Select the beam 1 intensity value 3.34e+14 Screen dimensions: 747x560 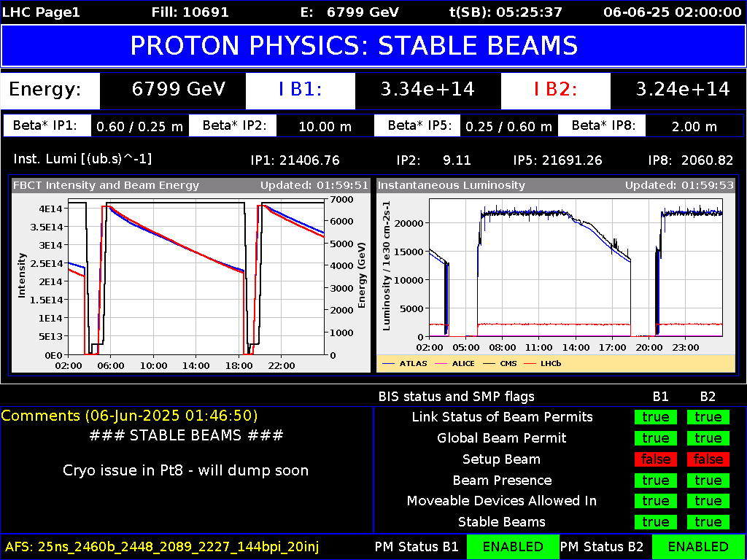pos(427,90)
